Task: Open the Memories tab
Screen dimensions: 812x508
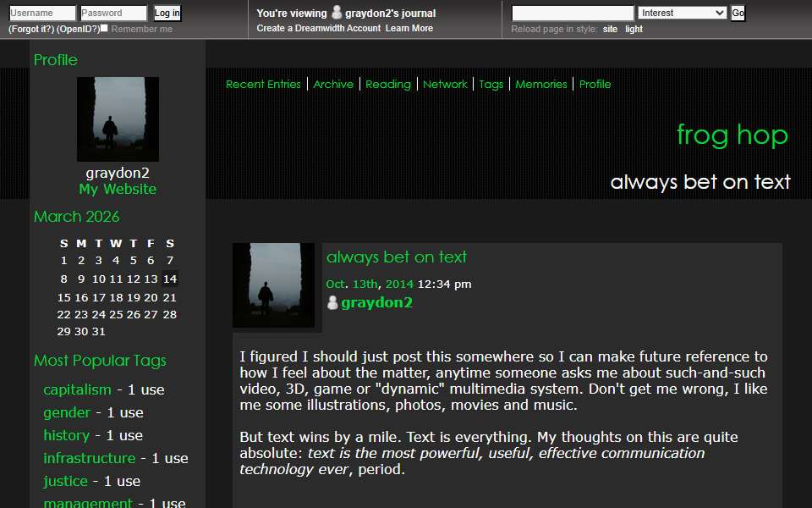Action: [x=541, y=84]
